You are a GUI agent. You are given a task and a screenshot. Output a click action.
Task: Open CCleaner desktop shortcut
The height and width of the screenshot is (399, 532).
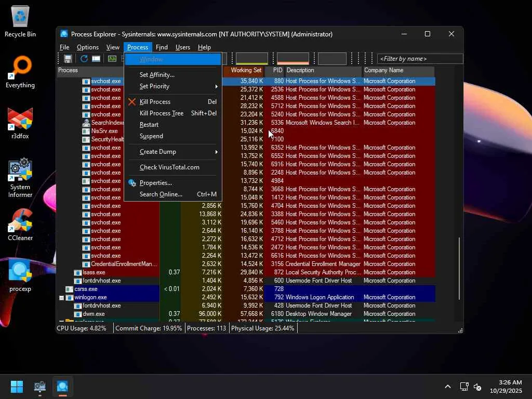[20, 224]
